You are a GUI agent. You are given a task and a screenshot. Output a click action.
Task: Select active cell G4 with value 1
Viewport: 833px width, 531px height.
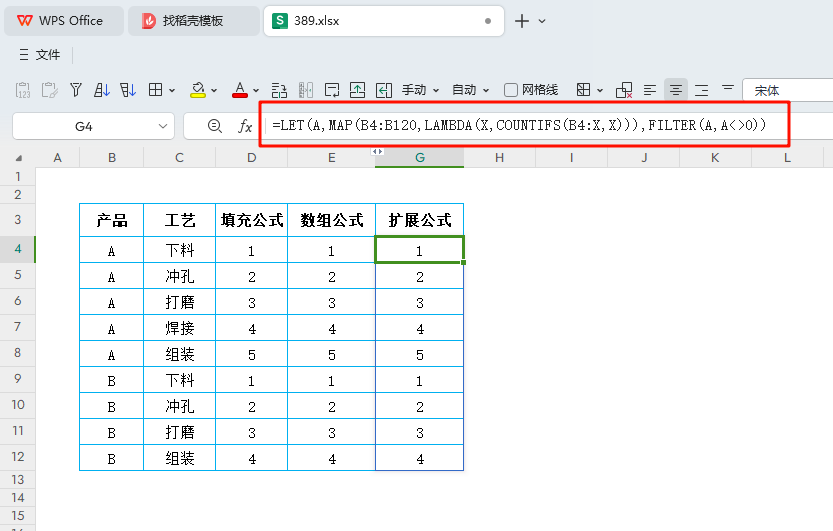click(420, 250)
